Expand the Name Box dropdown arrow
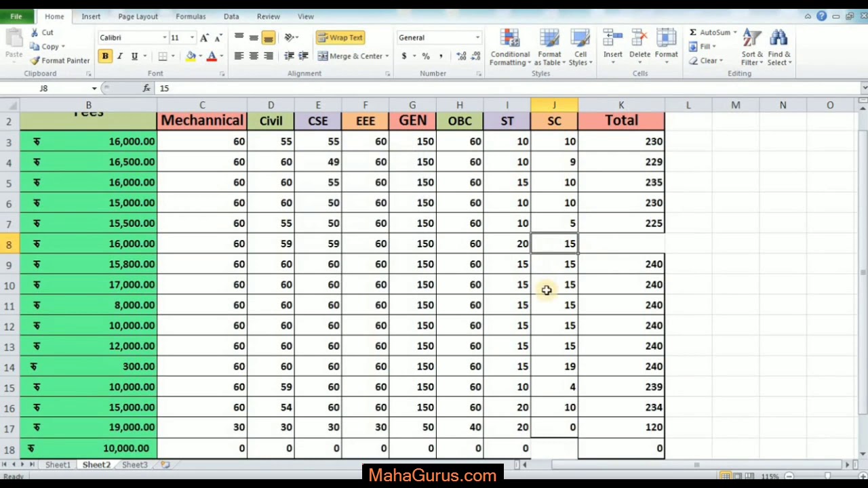868x488 pixels. pos(94,88)
